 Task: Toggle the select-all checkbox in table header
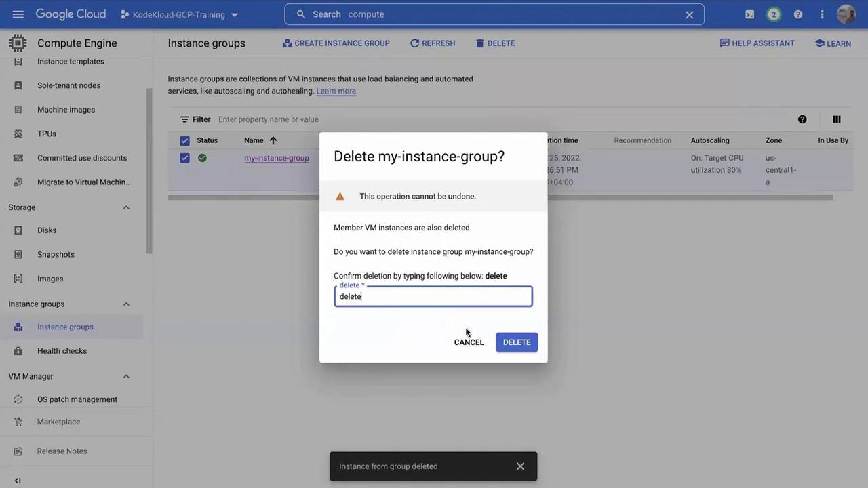[x=184, y=140]
